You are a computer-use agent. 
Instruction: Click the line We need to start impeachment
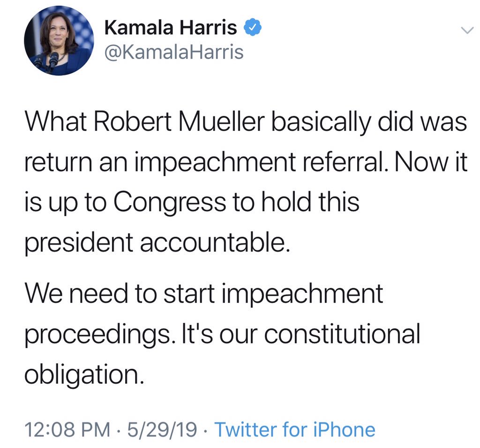click(x=204, y=294)
